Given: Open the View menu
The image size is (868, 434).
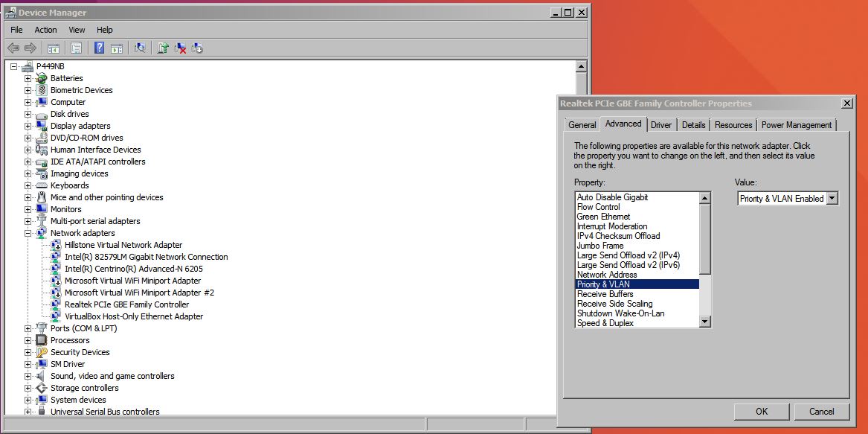Looking at the screenshot, I should [x=77, y=30].
